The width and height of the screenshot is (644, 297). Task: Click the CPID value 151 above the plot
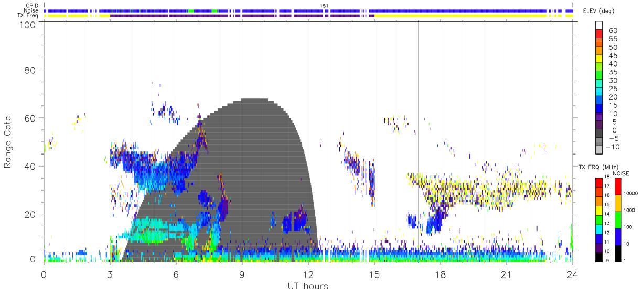click(324, 6)
